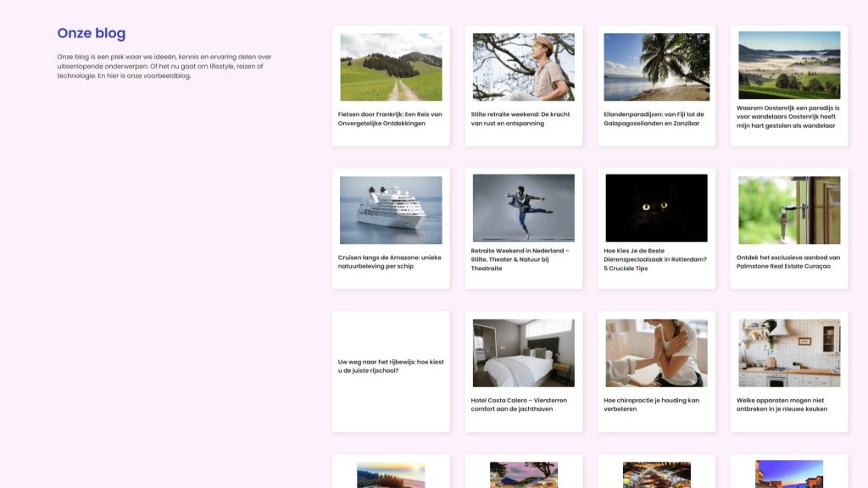The image size is (868, 488).
Task: Select the palm tree beach image
Action: (656, 67)
